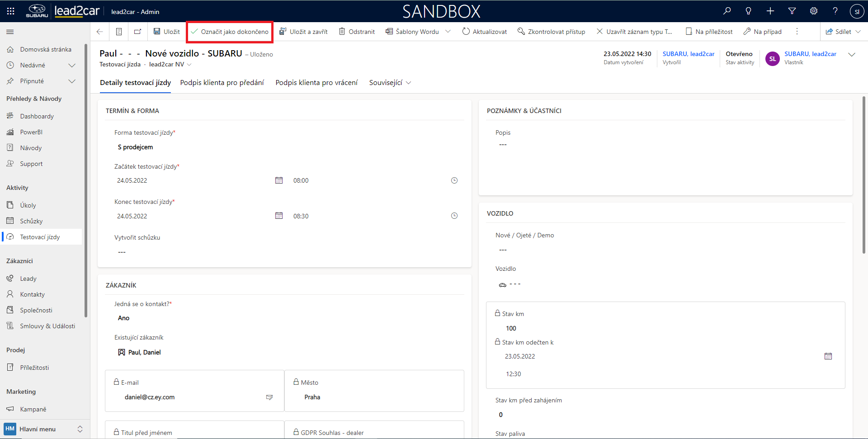Open calendar picker for Začátek testovací jízdy
The width and height of the screenshot is (868, 439).
[x=279, y=180]
